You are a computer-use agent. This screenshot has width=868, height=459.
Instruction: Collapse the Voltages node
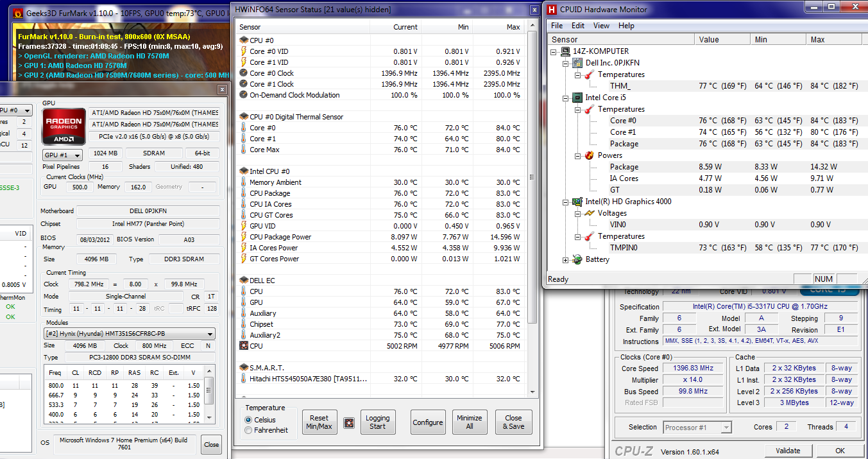(577, 213)
